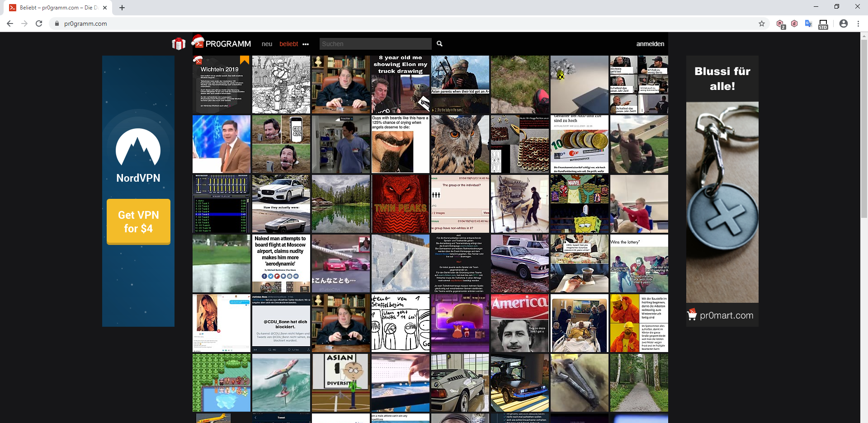This screenshot has width=868, height=423.
Task: Open the '...' category menu beside beliebt
Action: (x=306, y=44)
